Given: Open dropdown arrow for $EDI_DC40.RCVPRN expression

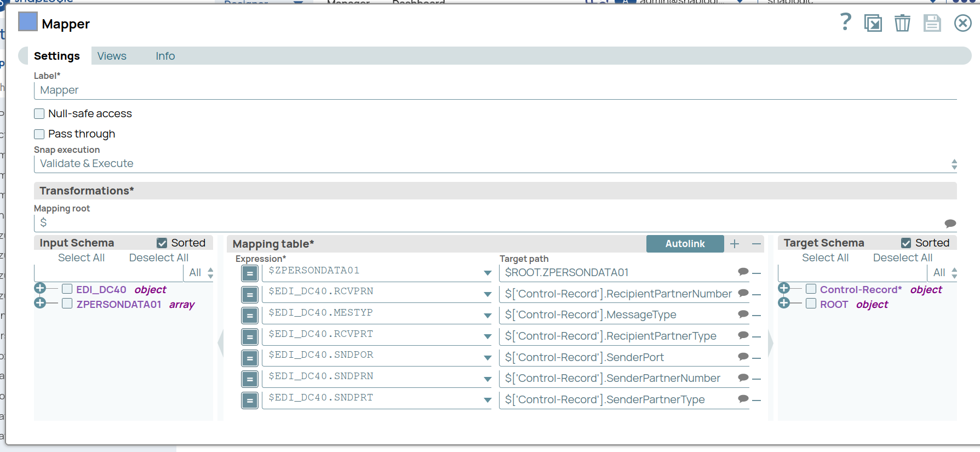Looking at the screenshot, I should [487, 294].
